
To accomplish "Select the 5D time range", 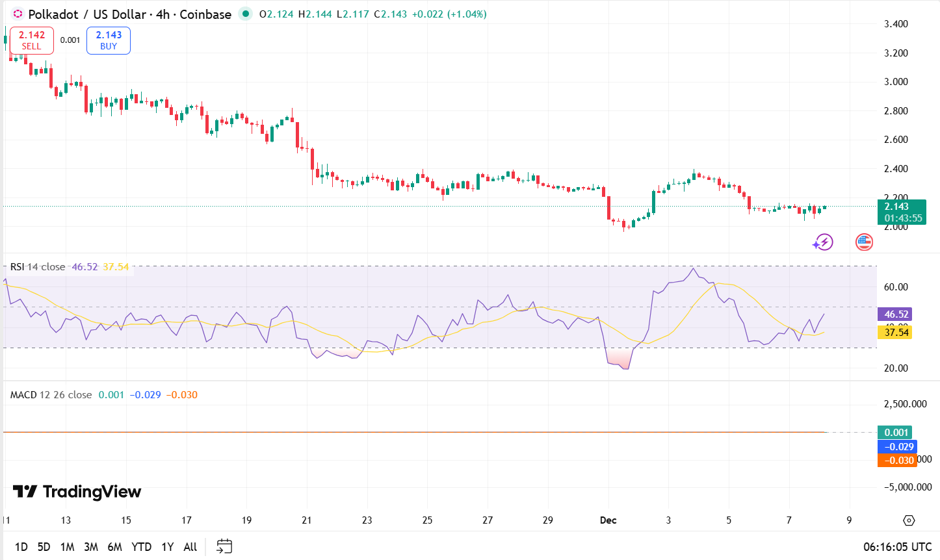I will 44,546.
